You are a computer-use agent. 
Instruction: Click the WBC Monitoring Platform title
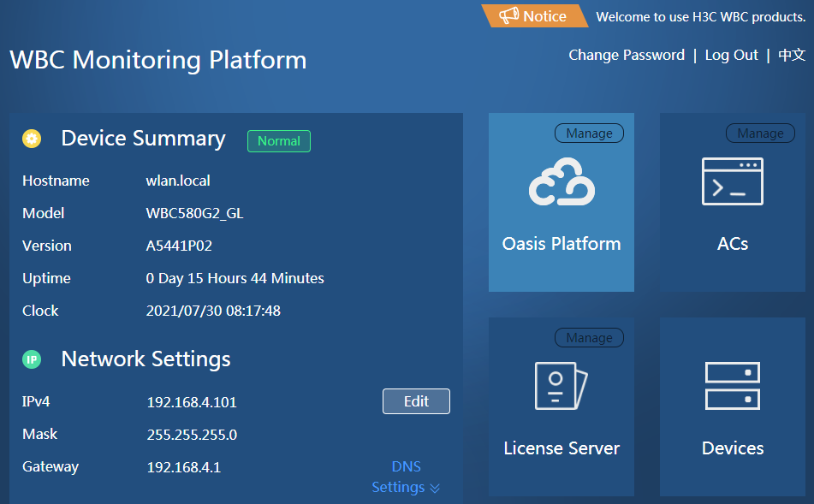(x=157, y=60)
